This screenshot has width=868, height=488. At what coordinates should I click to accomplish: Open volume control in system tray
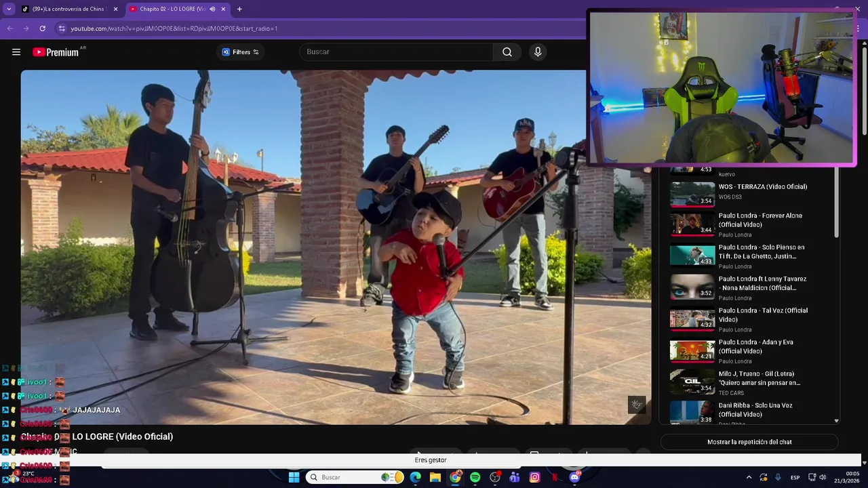point(823,477)
